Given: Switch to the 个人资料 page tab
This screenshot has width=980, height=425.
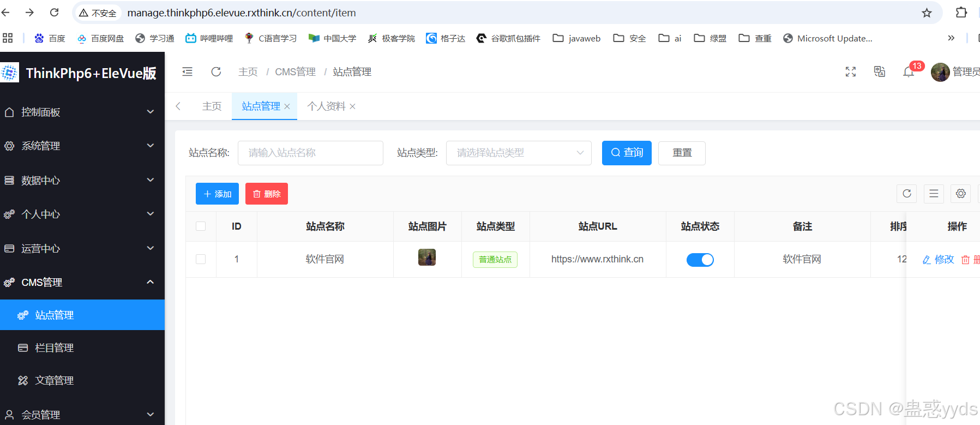Looking at the screenshot, I should click(326, 106).
